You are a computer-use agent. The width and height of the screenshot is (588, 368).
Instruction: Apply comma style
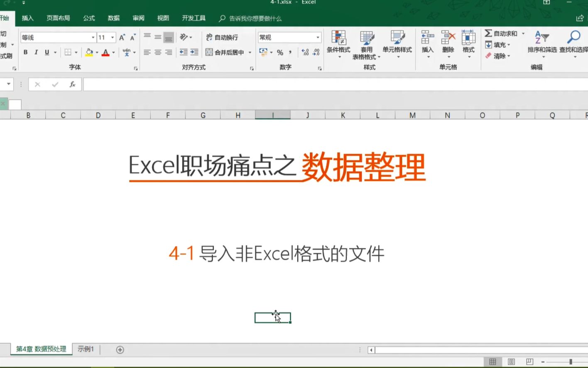(x=290, y=52)
